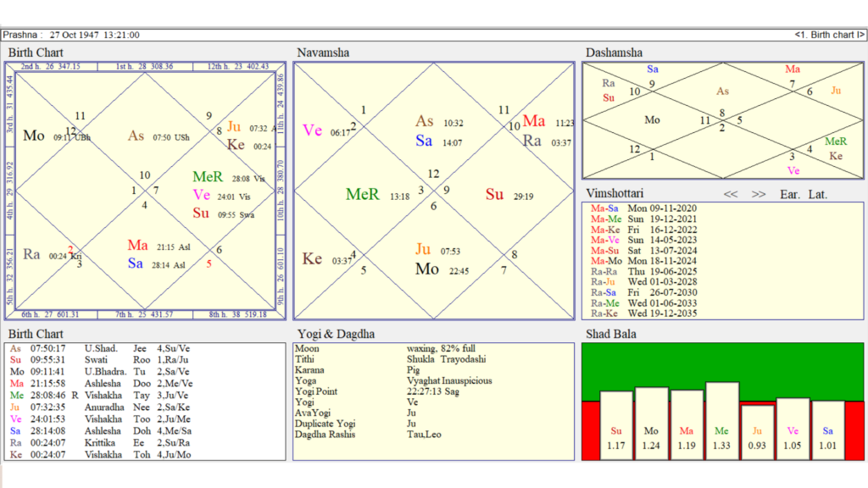Viewport: 868px width, 488px height.
Task: Click the Vimshottari next '>>' button
Action: coord(759,194)
